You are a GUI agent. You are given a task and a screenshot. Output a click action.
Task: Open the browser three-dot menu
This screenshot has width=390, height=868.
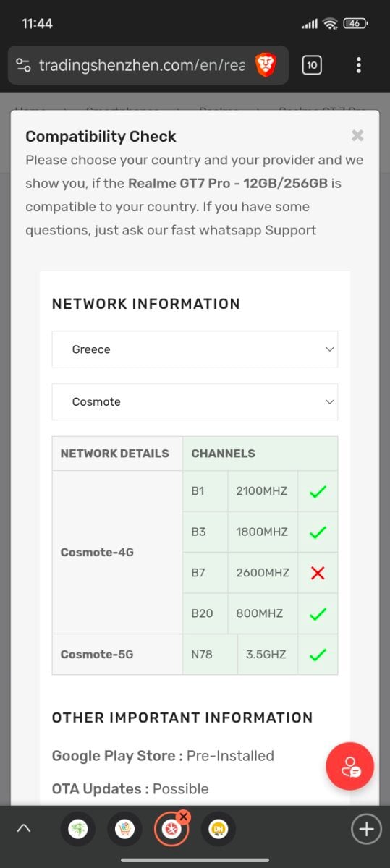click(x=358, y=65)
